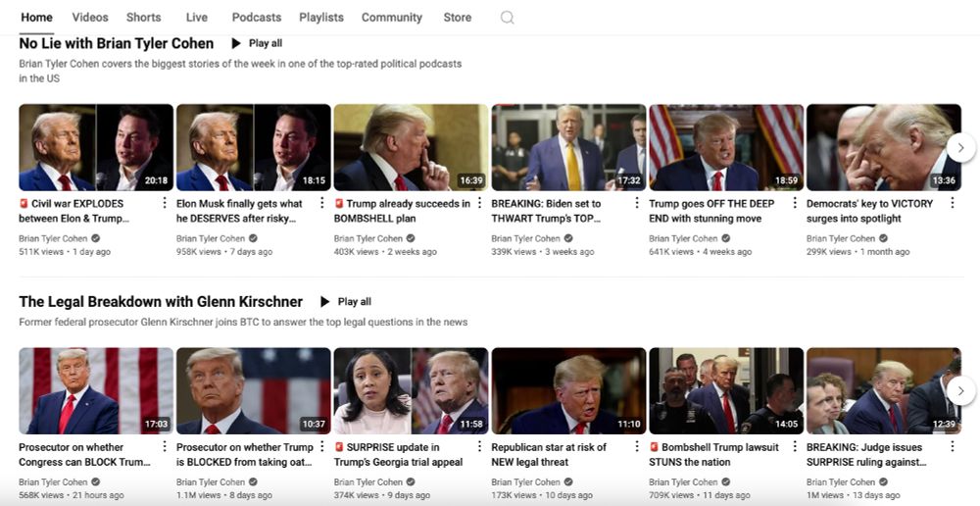Play the 13:36 video thumbnail
Screen dimensions: 980x506
click(x=884, y=147)
